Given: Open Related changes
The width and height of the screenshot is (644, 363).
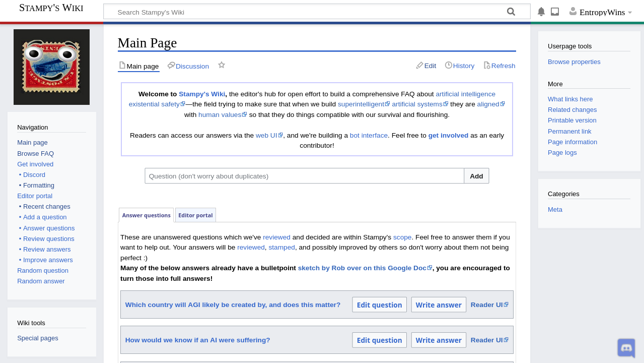Looking at the screenshot, I should (x=572, y=109).
